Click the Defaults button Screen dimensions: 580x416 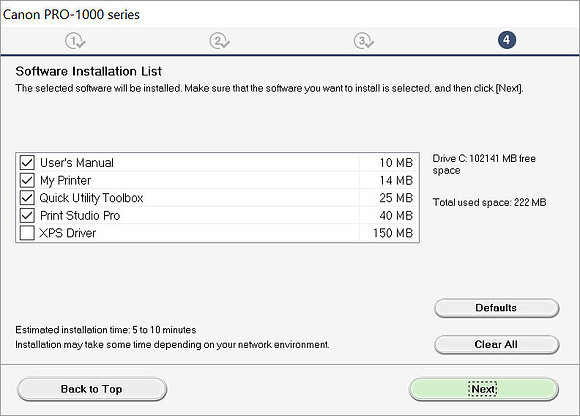point(496,308)
